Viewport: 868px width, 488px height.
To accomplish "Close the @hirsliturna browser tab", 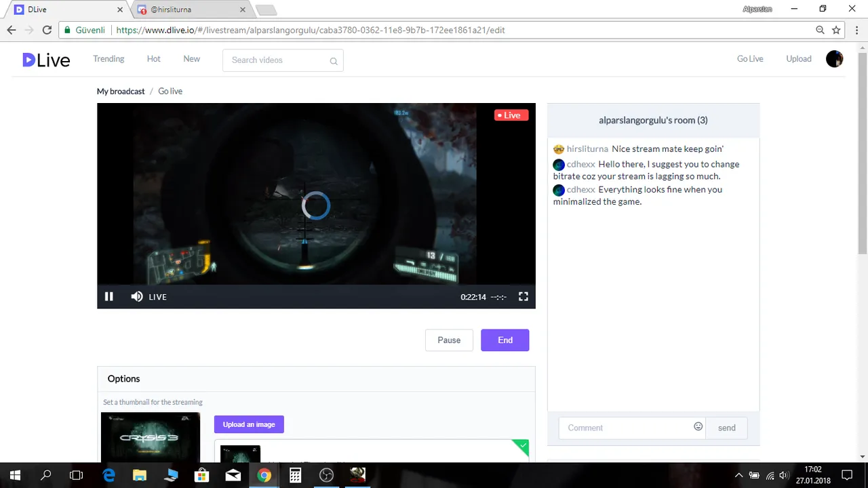I will click(x=242, y=9).
